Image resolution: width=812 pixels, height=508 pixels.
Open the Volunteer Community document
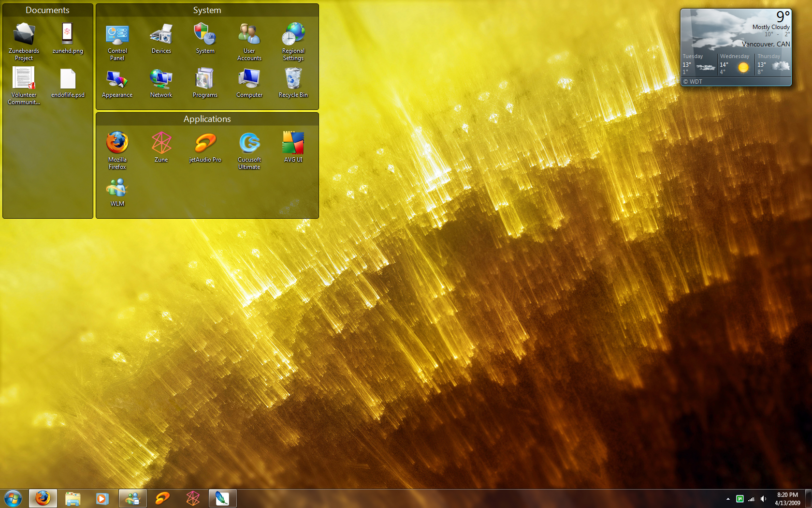pos(24,86)
